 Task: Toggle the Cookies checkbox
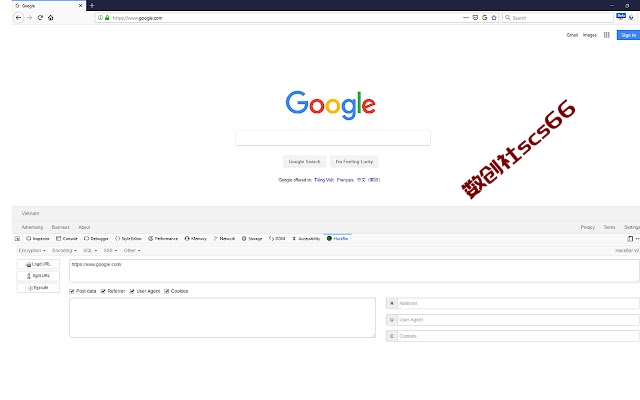point(167,291)
